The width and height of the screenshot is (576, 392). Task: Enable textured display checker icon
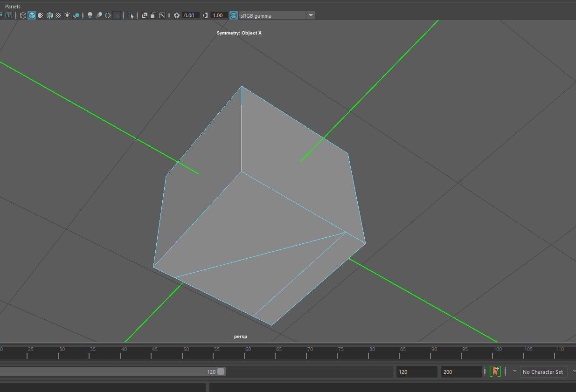click(58, 15)
